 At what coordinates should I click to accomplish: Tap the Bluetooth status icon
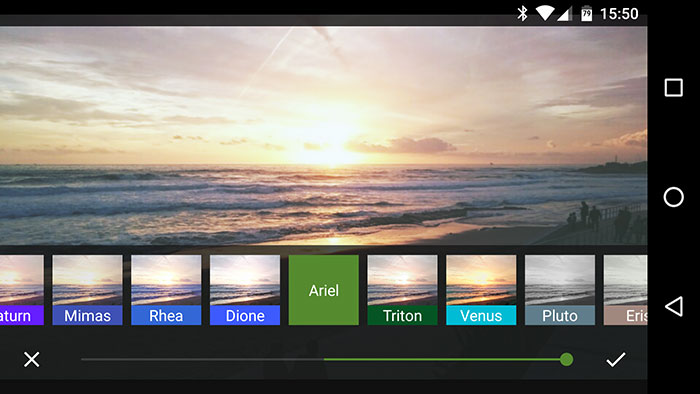point(522,13)
